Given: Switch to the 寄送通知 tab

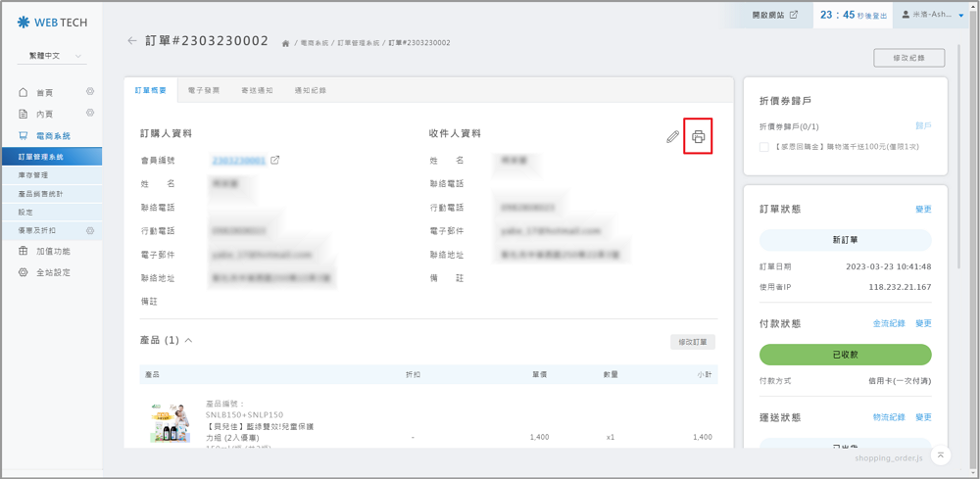Looking at the screenshot, I should (x=257, y=90).
